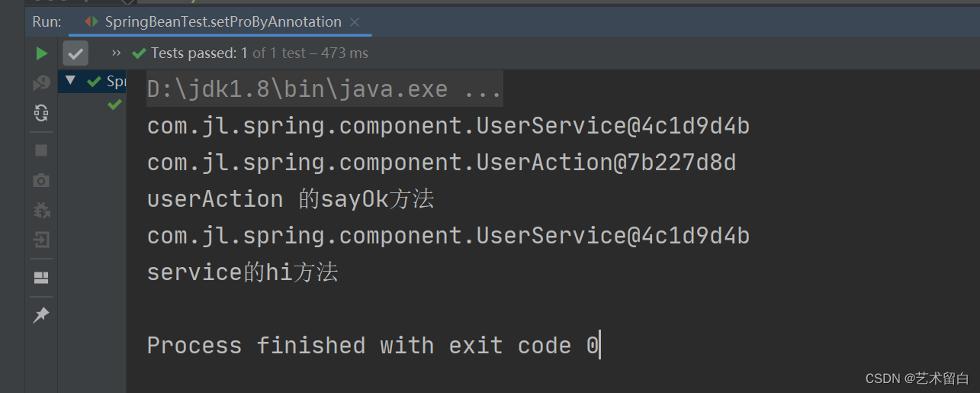Collapse the SpringBeanTest tree node arrow
The height and width of the screenshot is (393, 980).
(x=71, y=80)
